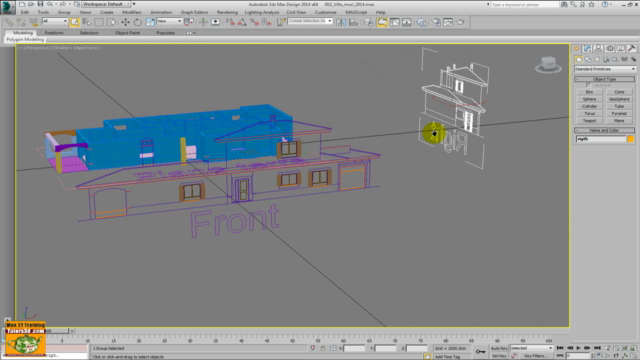The image size is (640, 360).
Task: Click Edit Named Selection Sets icon
Action: [x=281, y=22]
